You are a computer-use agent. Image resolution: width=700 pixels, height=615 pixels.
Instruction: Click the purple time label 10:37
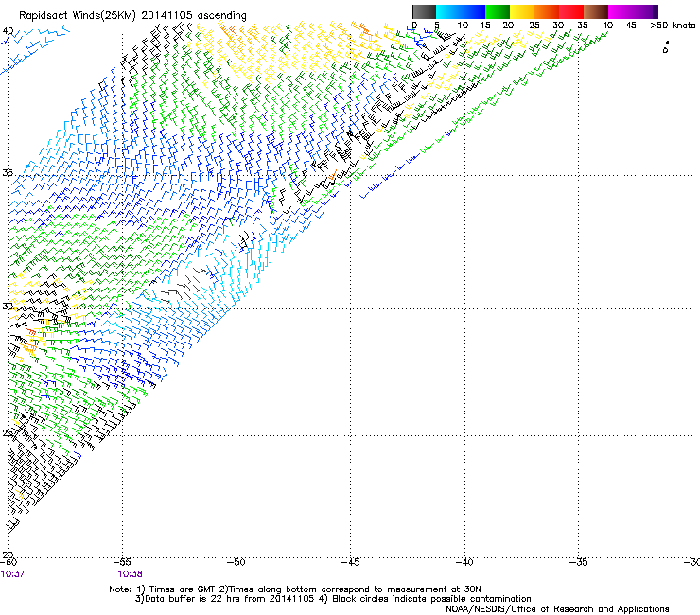tap(12, 574)
